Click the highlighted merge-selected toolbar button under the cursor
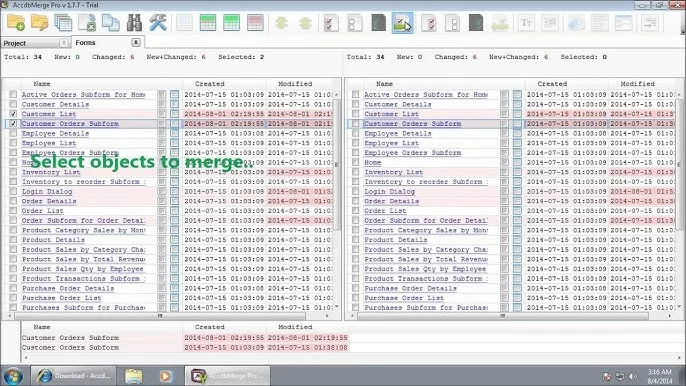Viewport: 686px width, 386px height. [x=402, y=22]
